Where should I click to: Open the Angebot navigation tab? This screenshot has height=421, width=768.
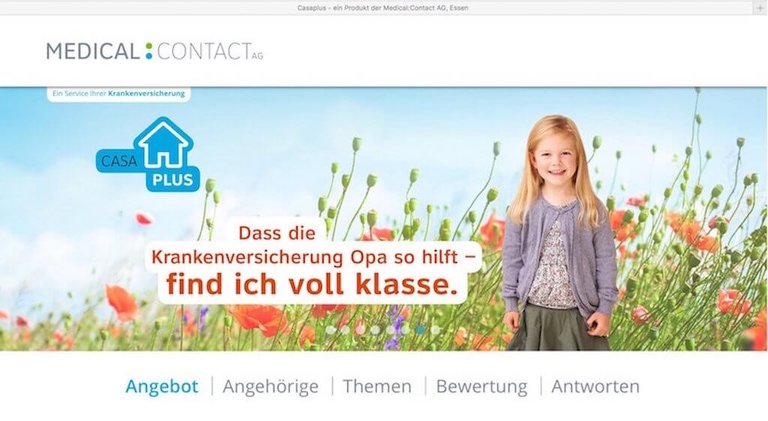[162, 386]
